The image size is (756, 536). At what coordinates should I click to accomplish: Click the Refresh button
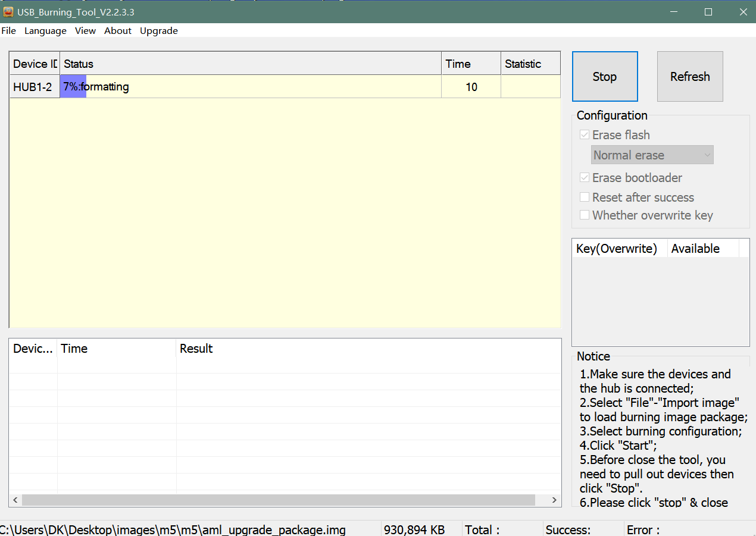coord(690,77)
